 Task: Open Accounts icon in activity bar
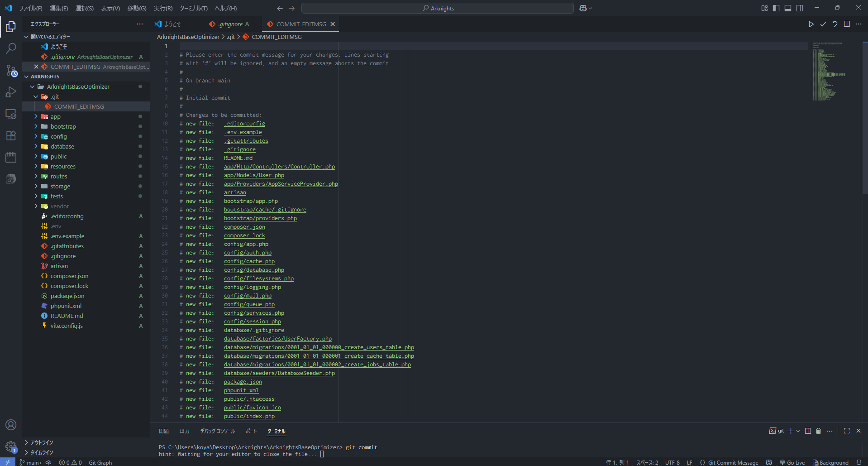pyautogui.click(x=11, y=425)
